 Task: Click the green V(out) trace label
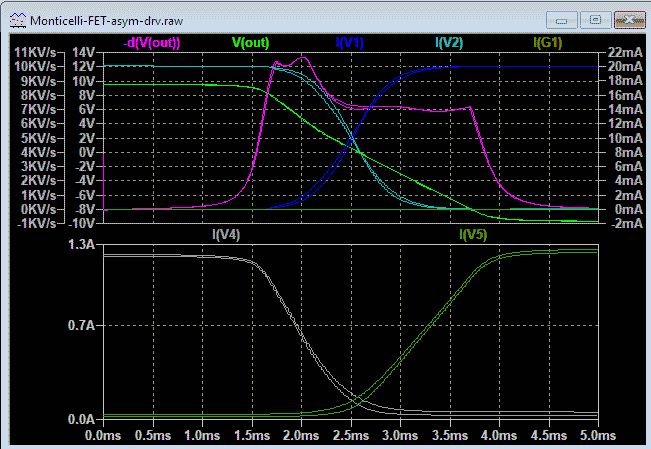tap(251, 43)
